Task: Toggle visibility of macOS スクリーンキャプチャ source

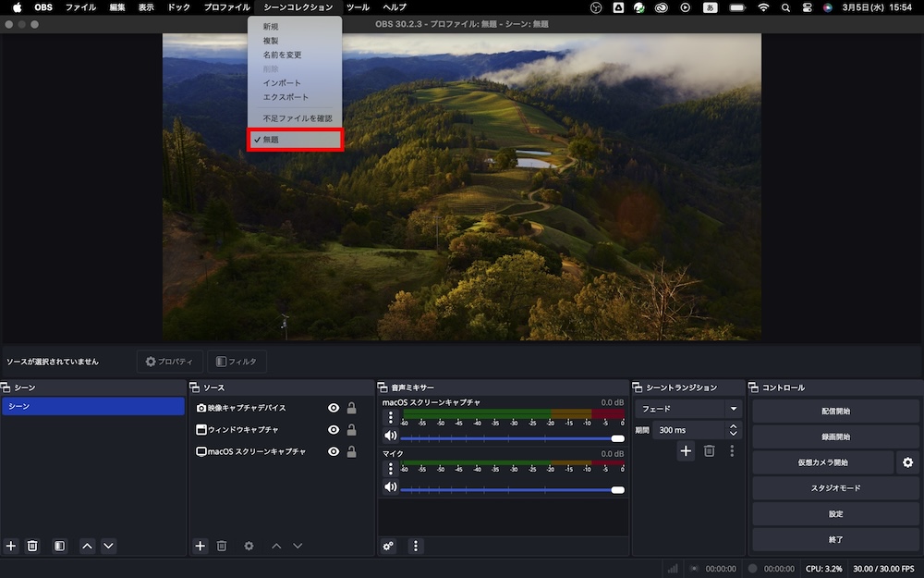Action: (x=334, y=452)
